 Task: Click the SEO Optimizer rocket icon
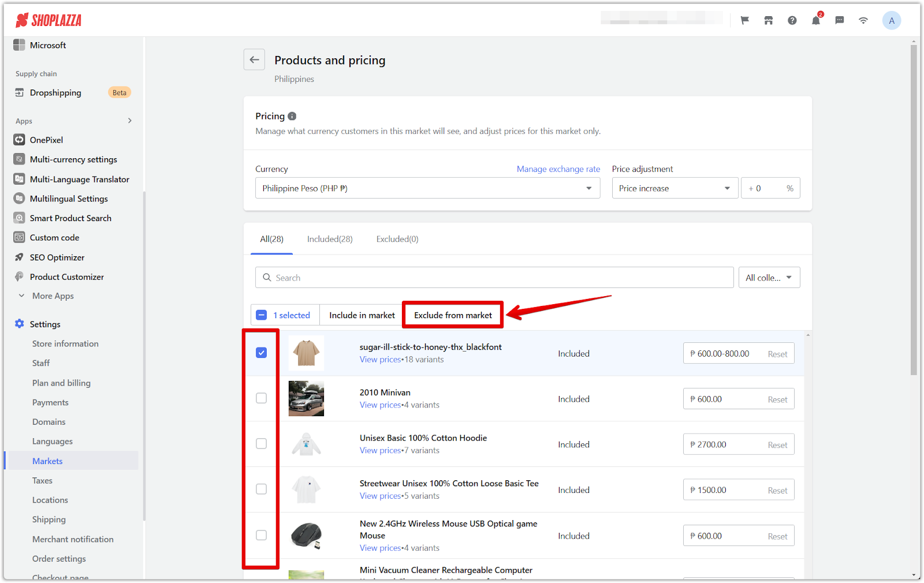point(19,257)
